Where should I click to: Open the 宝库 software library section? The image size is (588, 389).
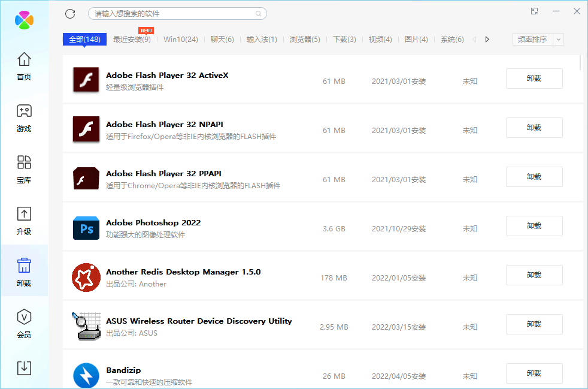(24, 170)
